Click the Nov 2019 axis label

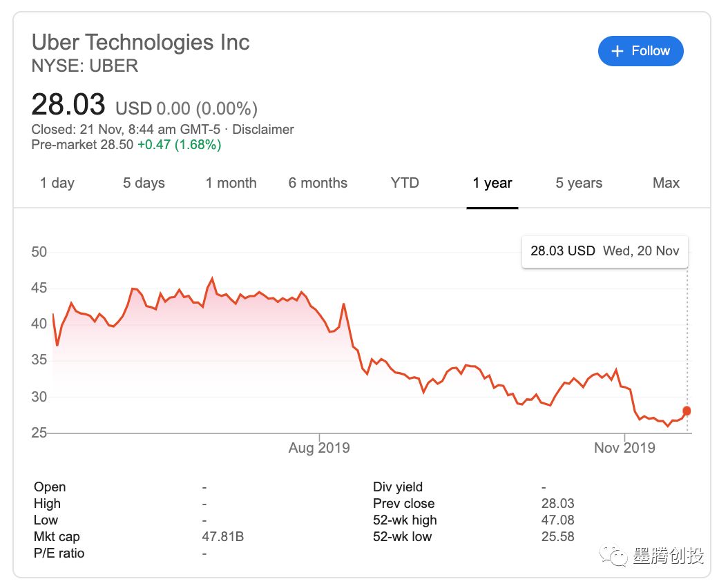pos(624,448)
